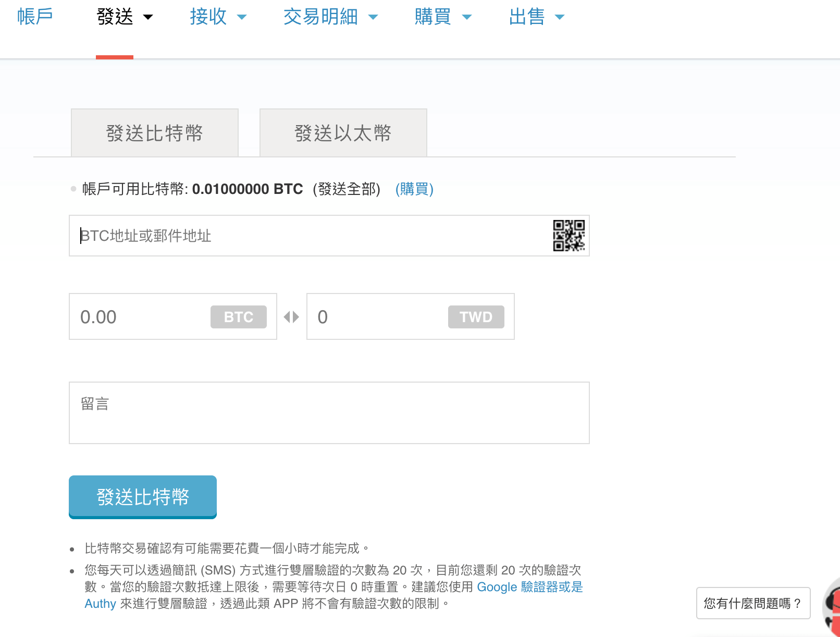The width and height of the screenshot is (840, 637).
Task: Open the Google 驗證器或是 Authy link
Action: 529,587
